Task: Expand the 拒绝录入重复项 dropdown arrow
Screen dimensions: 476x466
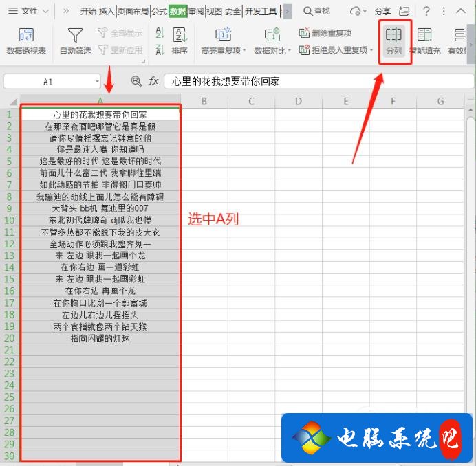Action: [371, 49]
